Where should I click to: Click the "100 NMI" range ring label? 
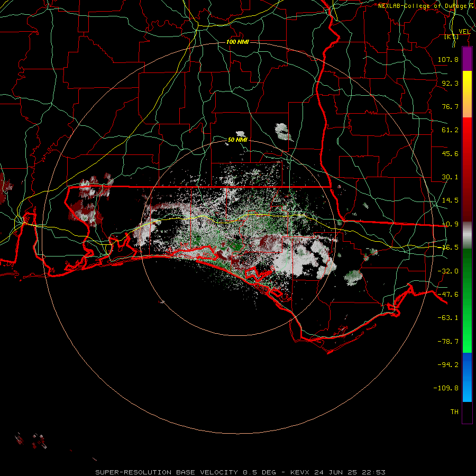coord(237,42)
